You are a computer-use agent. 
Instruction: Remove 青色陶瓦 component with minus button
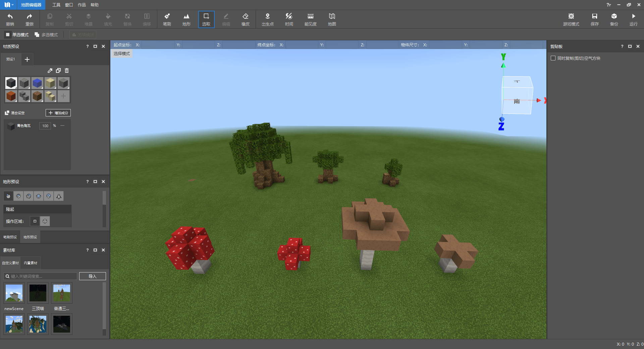click(x=62, y=126)
